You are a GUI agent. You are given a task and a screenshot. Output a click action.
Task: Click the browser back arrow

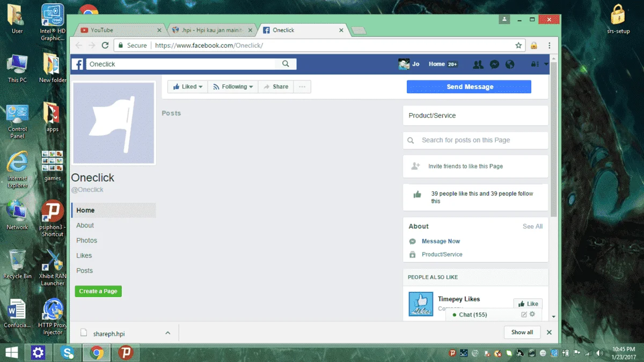(x=79, y=46)
